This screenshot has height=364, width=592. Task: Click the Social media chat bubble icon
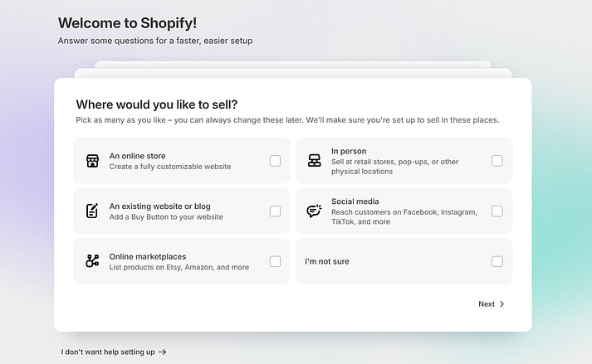(314, 211)
